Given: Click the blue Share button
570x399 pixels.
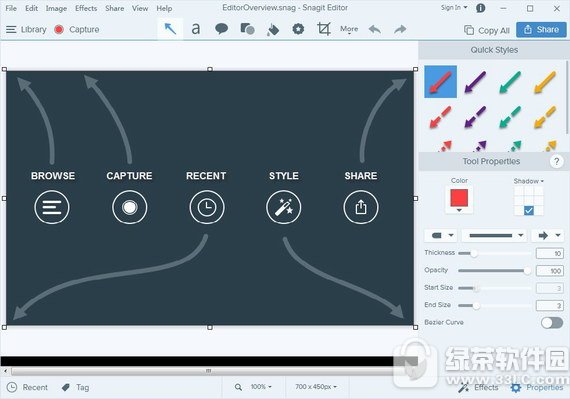Looking at the screenshot, I should pyautogui.click(x=541, y=30).
